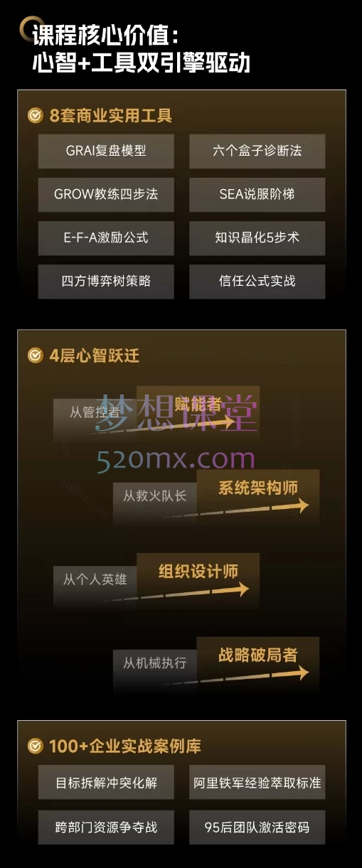Click the 系统架构师 gold label

point(258,488)
